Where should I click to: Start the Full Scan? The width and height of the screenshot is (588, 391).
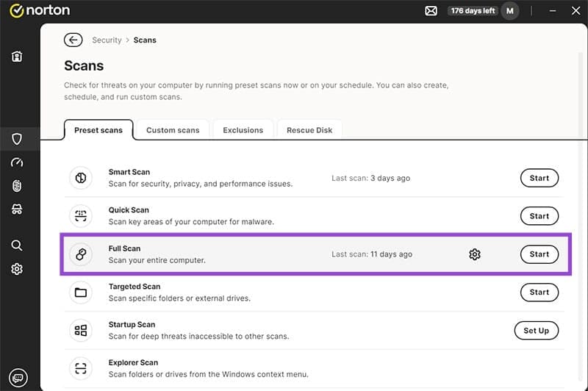point(539,254)
